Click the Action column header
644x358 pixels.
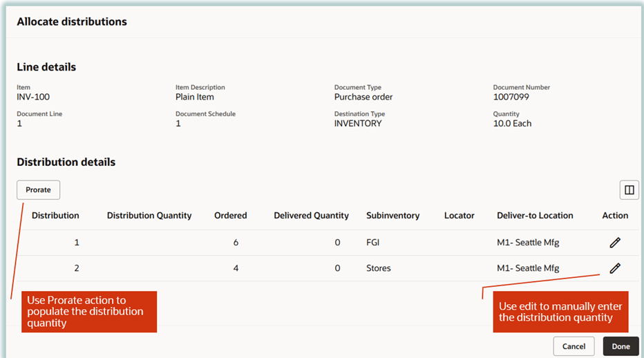[x=615, y=216]
